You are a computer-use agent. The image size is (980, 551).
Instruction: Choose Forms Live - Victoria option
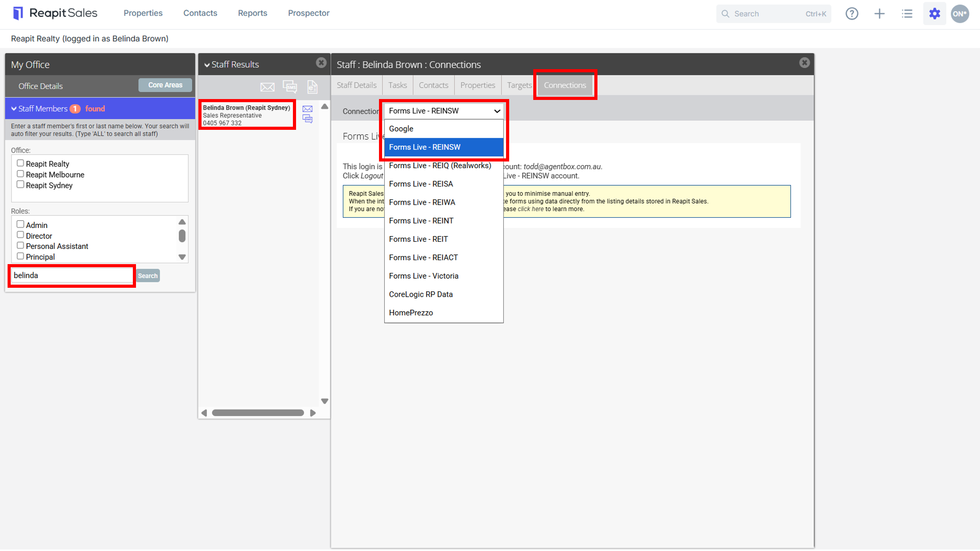pos(444,276)
